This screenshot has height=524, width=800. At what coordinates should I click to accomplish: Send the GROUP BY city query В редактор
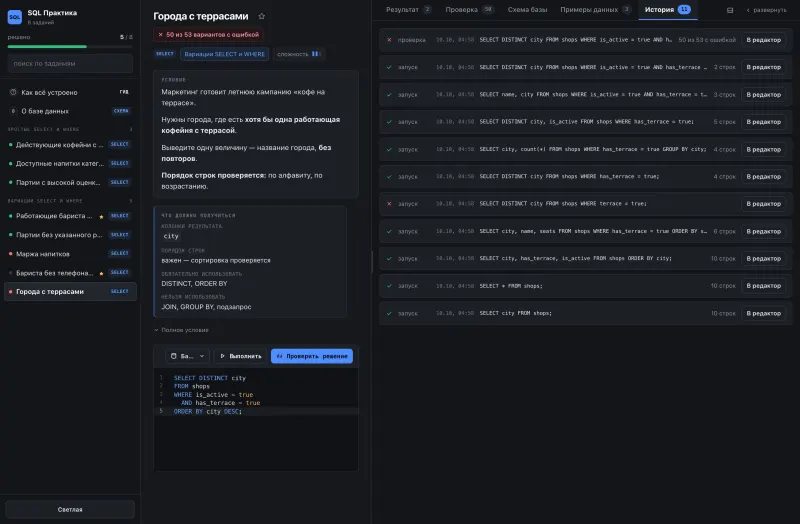[x=763, y=149]
